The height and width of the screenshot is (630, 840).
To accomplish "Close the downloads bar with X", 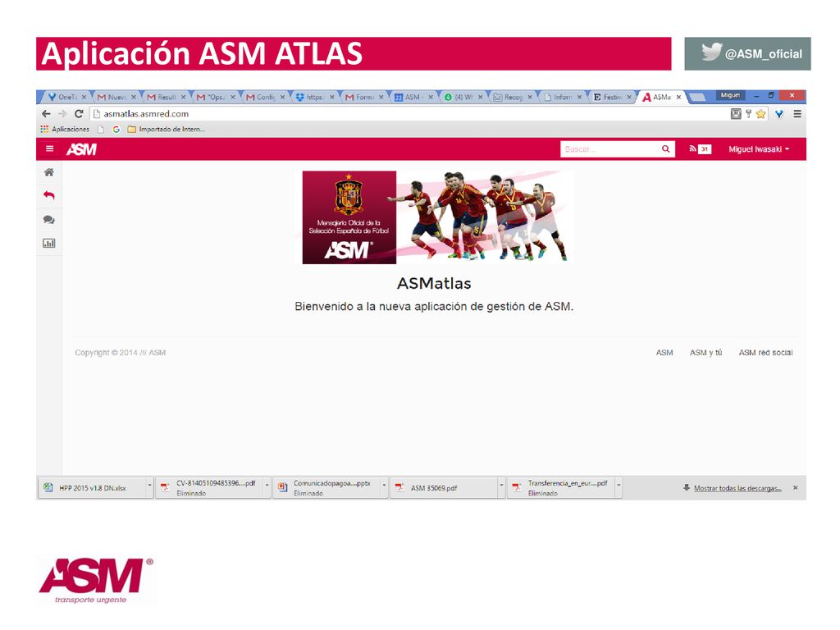I will [796, 487].
